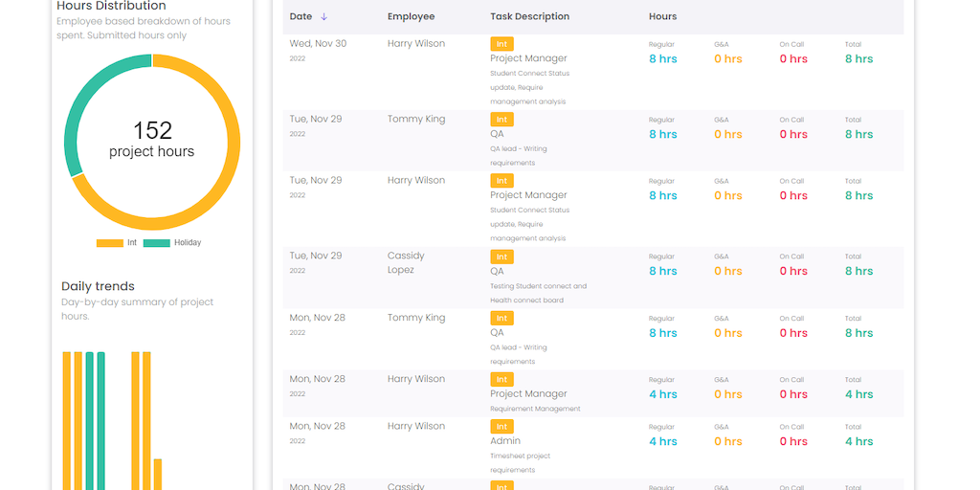Click the shortest orange bar in Daily trends
980x490 pixels.
(158, 474)
